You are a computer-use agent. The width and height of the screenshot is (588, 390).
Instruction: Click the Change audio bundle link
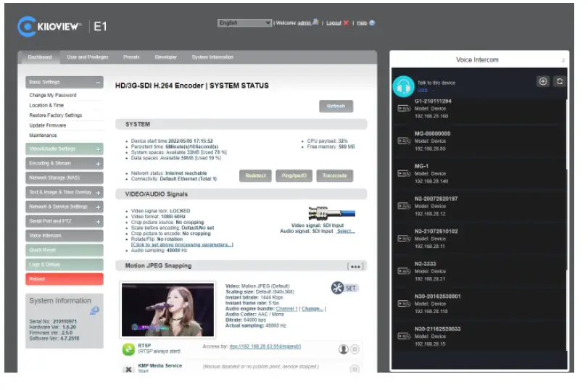click(312, 309)
